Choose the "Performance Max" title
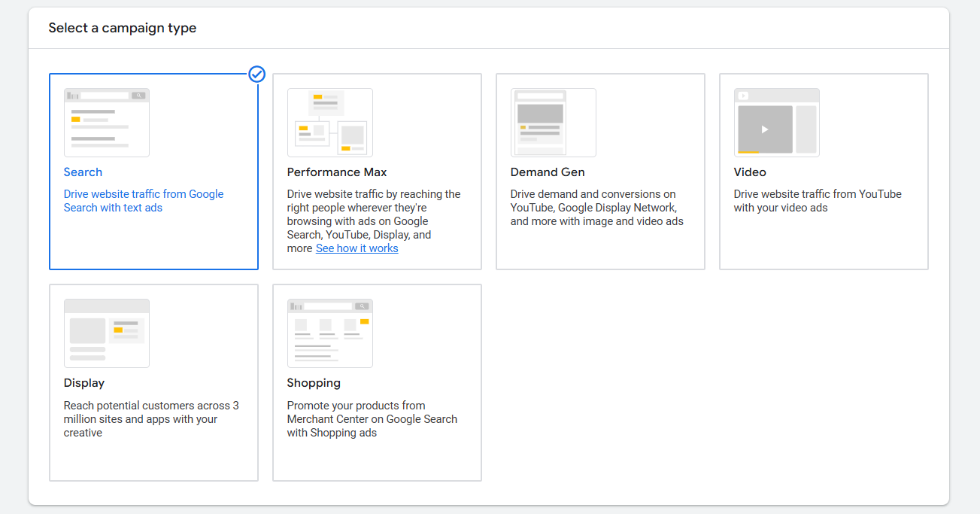Screen dimensions: 980x514 [337, 172]
